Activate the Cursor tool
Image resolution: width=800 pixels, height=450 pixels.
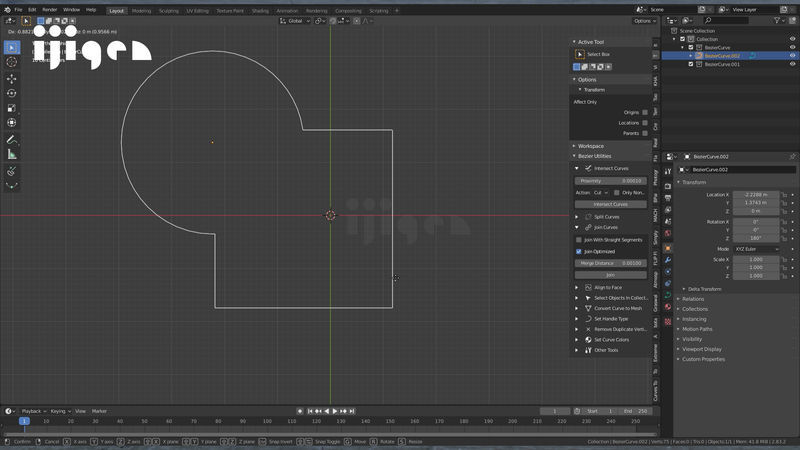[x=12, y=62]
